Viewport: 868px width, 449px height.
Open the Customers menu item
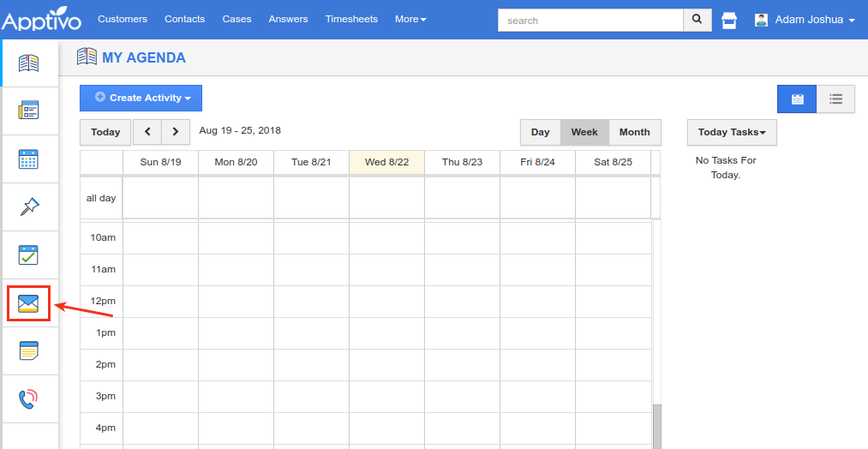point(123,19)
